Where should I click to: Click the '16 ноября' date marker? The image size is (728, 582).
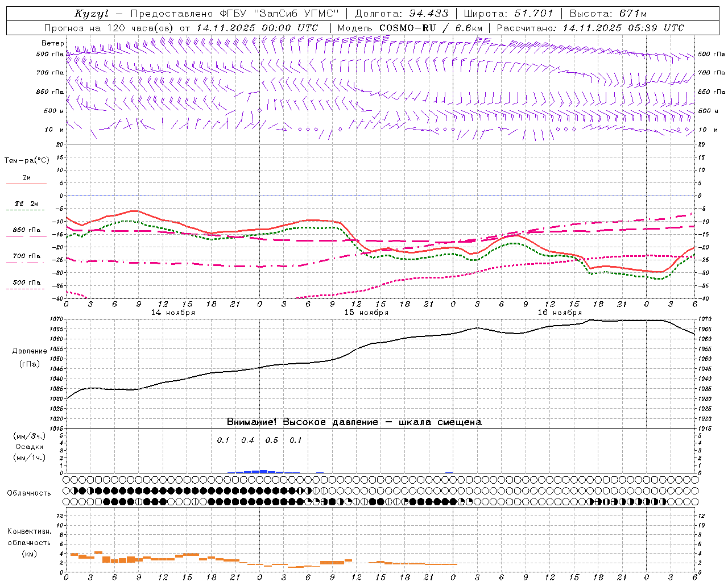click(x=560, y=313)
